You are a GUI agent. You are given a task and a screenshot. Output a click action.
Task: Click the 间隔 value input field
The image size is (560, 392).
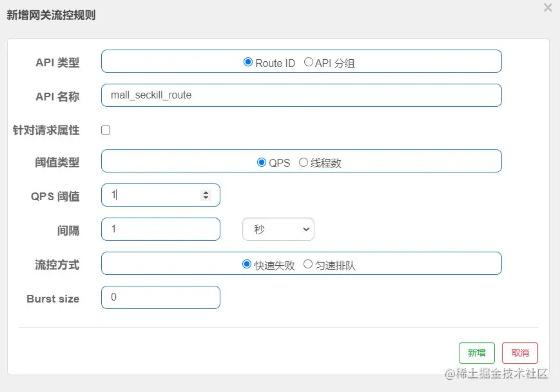pos(160,229)
